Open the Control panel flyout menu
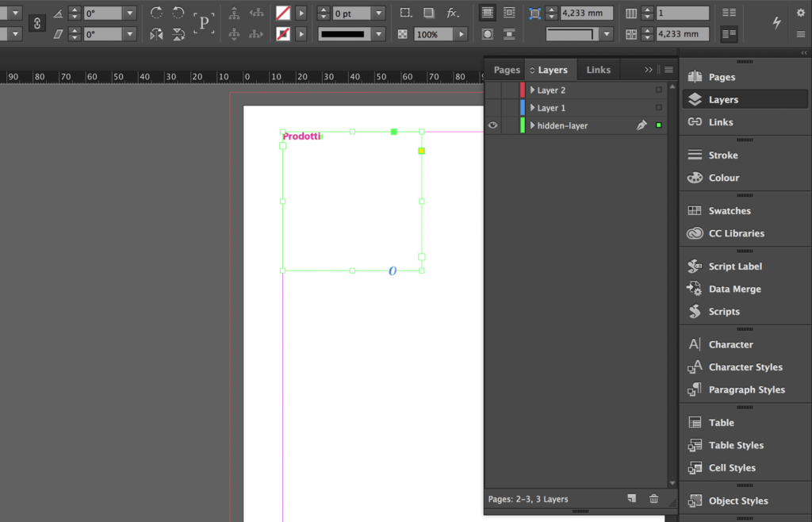812x522 pixels. point(801,34)
